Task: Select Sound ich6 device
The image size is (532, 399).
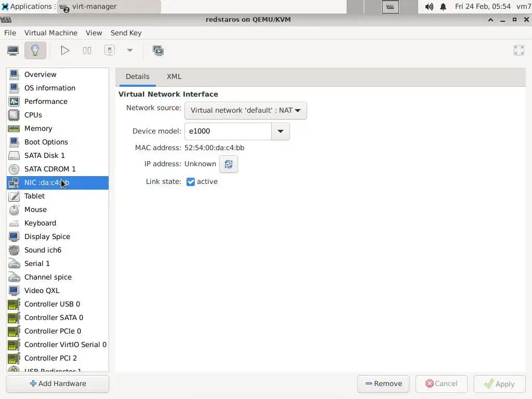Action: [58, 250]
